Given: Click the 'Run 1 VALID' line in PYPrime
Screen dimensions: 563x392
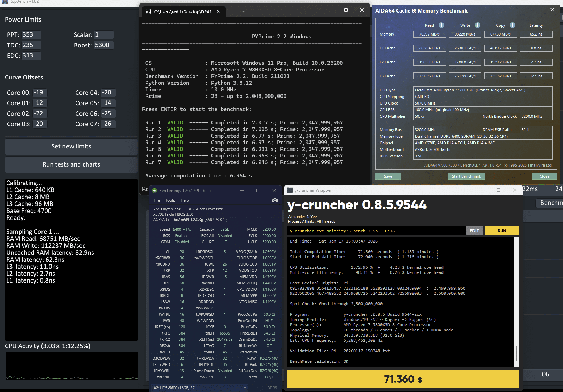Looking at the screenshot, I should click(244, 123).
